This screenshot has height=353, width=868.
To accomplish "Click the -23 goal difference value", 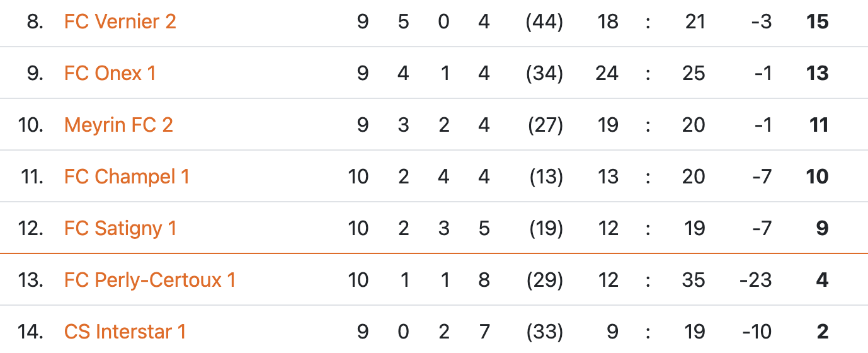I will 755,281.
